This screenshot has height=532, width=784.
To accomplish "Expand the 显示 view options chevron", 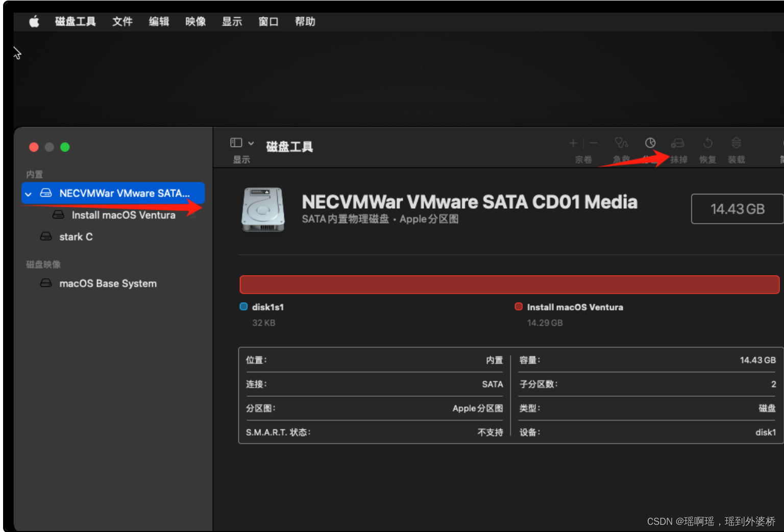I will coord(251,143).
